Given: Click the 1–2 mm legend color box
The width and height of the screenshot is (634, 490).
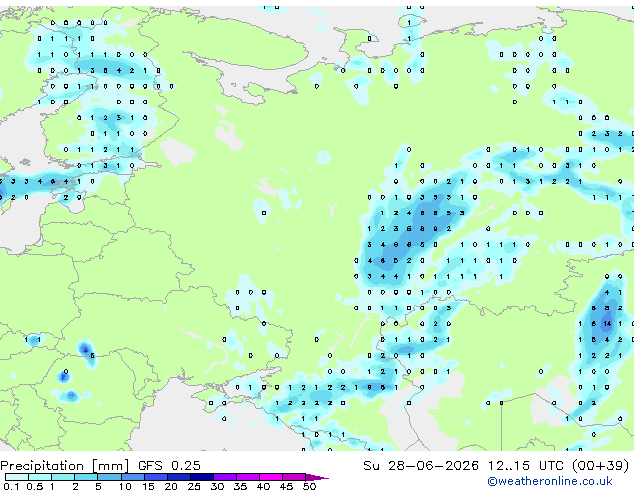Looking at the screenshot, I should pos(63,477).
